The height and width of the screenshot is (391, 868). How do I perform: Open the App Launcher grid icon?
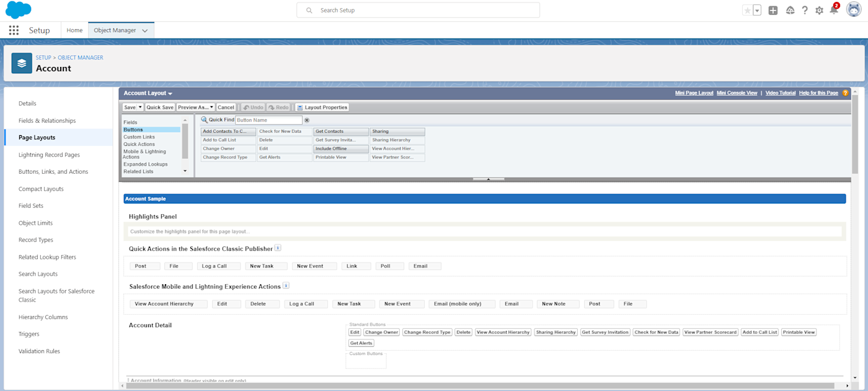pos(14,30)
